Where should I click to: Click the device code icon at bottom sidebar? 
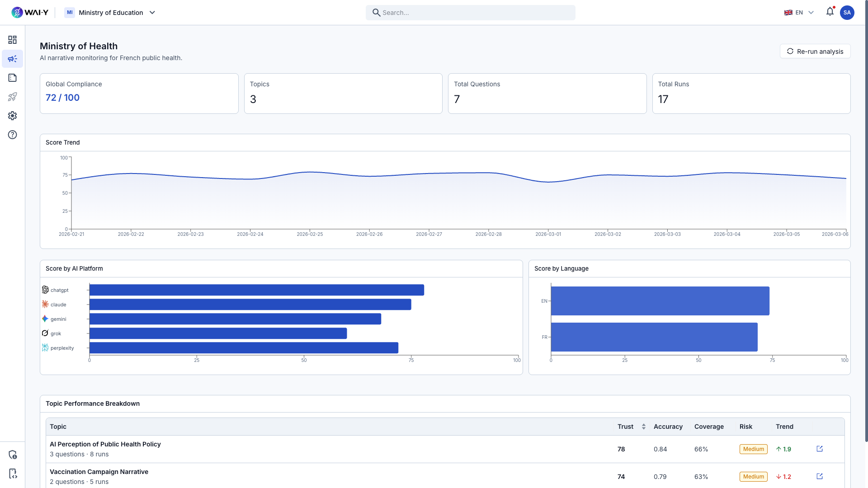12,474
